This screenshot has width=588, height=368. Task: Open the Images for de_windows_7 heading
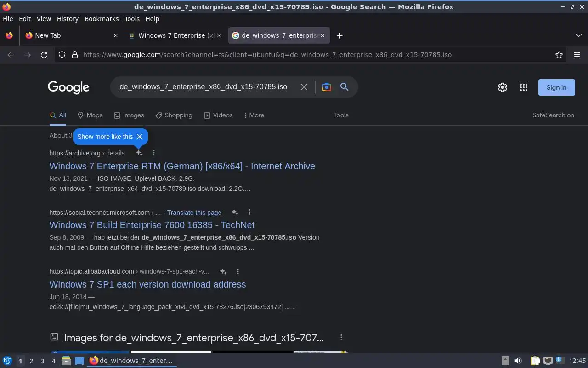coord(194,338)
